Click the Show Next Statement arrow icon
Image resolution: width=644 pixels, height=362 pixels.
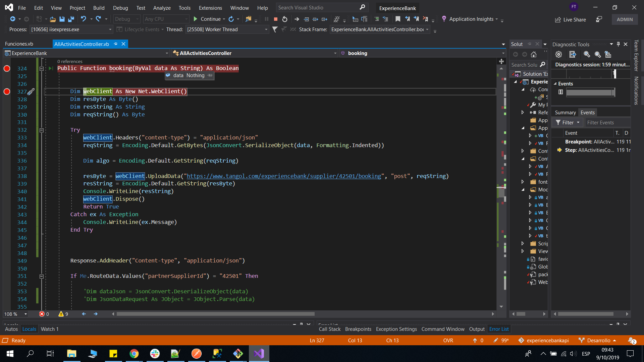[297, 19]
